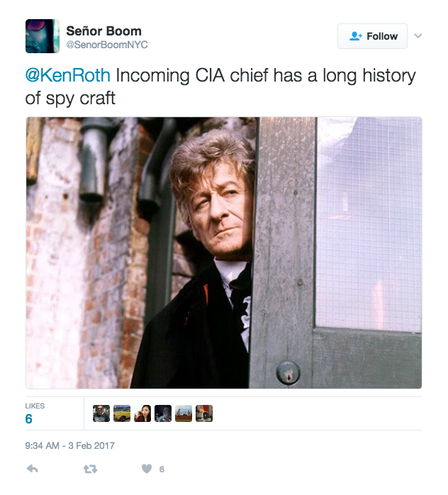448x495 pixels.
Task: Open Señor Boom's profile avatar
Action: pyautogui.click(x=43, y=35)
